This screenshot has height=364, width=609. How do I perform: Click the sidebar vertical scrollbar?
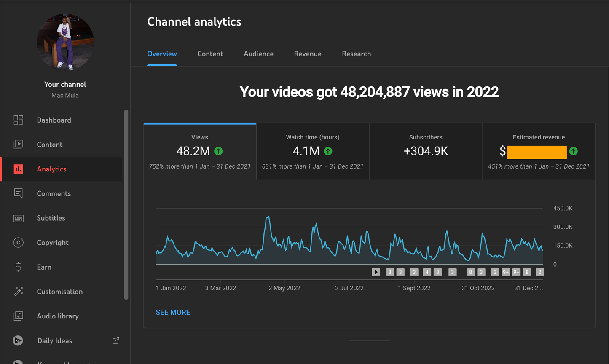point(126,205)
